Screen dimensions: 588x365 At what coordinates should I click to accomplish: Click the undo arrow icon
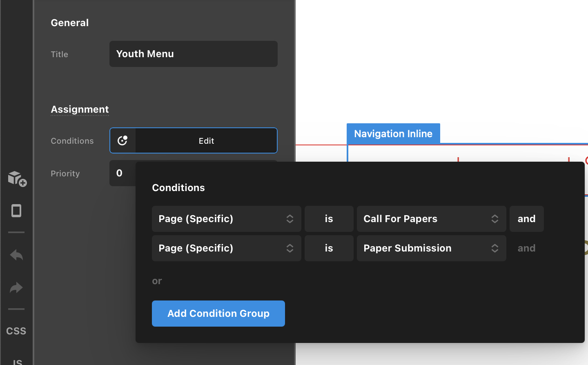(x=16, y=255)
